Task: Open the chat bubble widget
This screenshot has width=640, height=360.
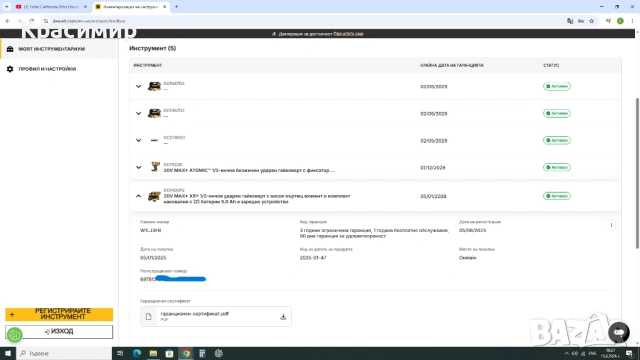Action: click(619, 332)
